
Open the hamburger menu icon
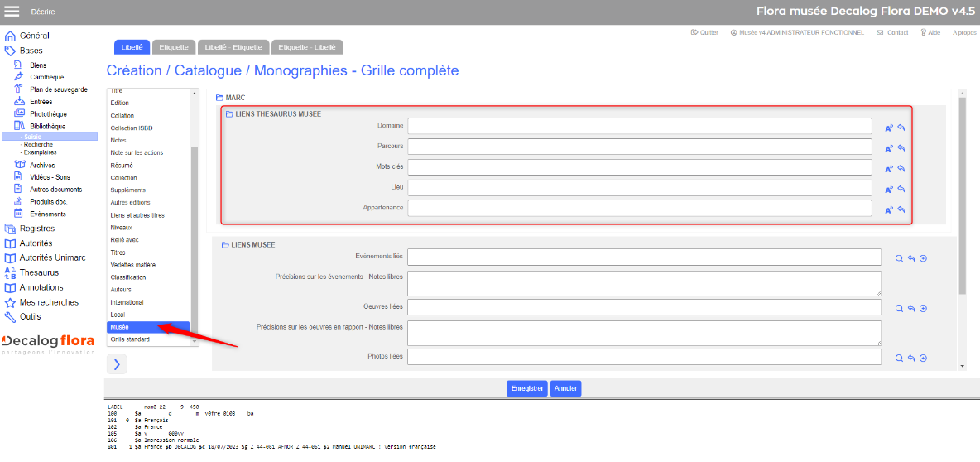coord(12,12)
